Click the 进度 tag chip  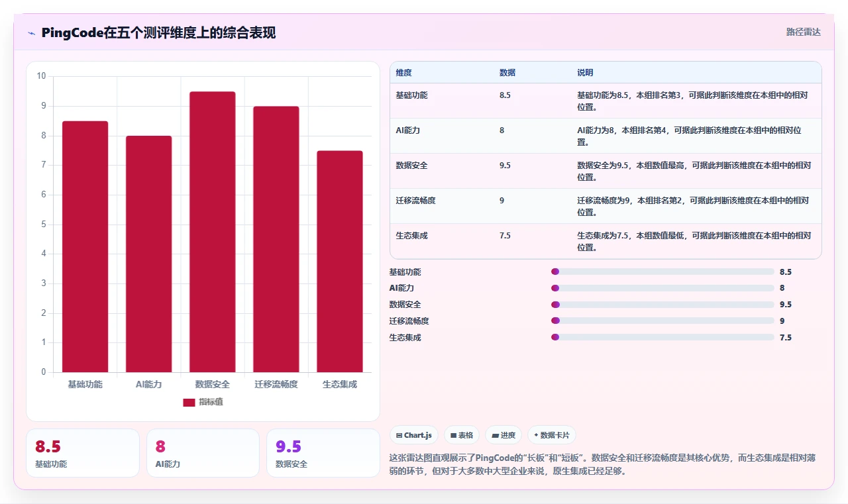503,435
